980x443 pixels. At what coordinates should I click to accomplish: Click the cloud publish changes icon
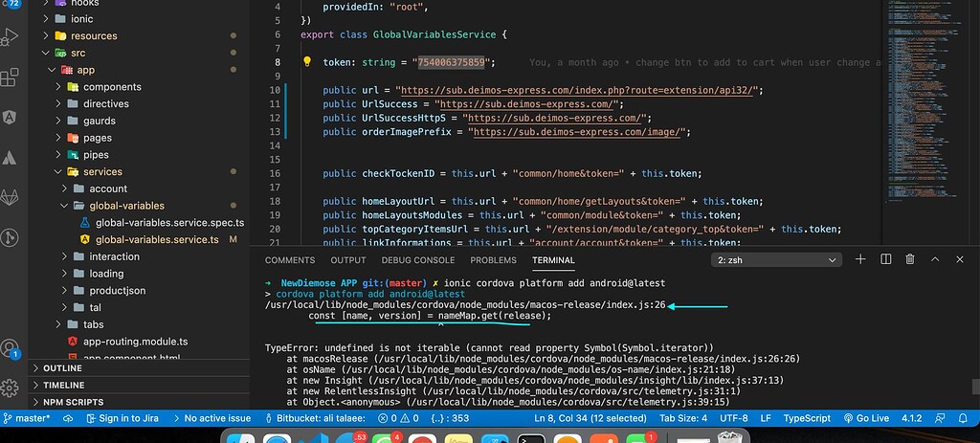(x=68, y=418)
